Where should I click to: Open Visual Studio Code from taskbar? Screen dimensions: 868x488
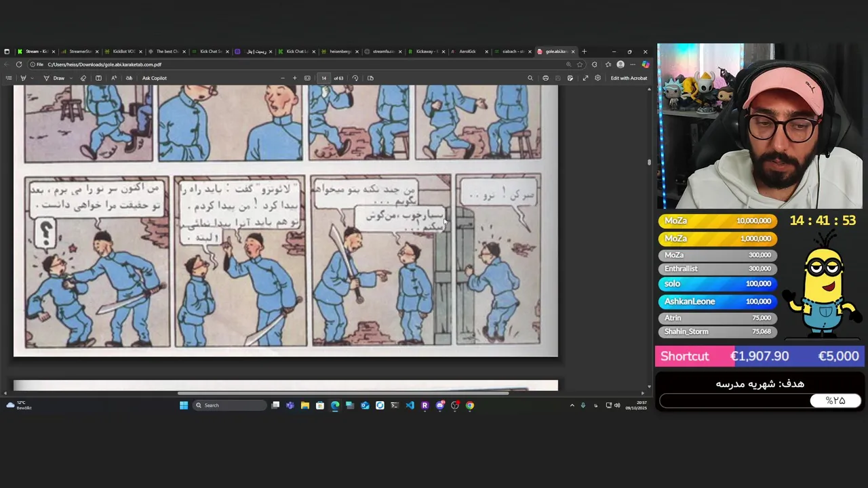pyautogui.click(x=410, y=405)
